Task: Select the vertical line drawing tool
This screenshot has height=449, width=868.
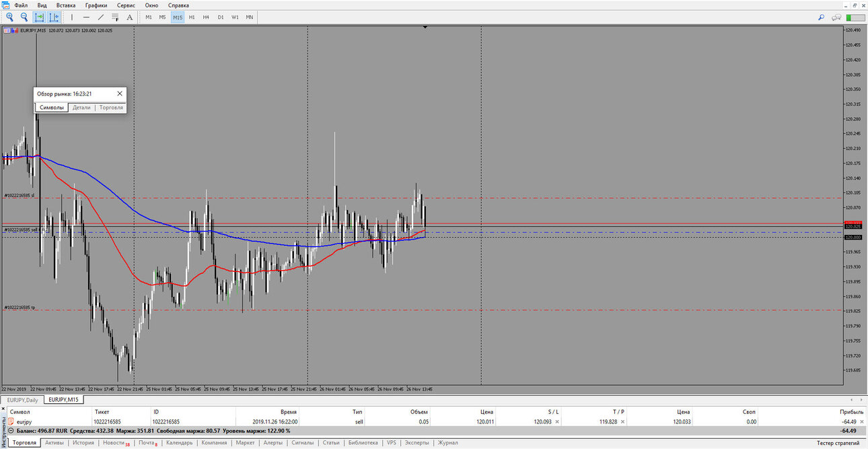Action: coord(72,17)
